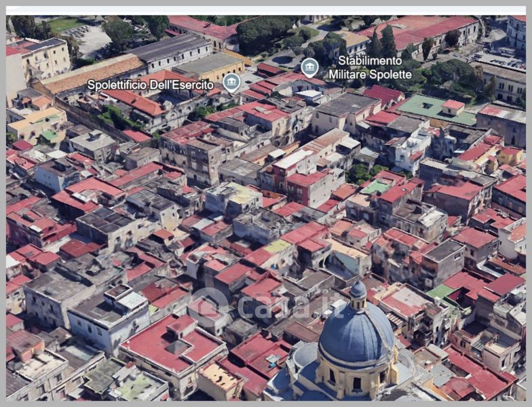Select the blue church dome
The width and height of the screenshot is (532, 407).
pyautogui.click(x=356, y=335)
